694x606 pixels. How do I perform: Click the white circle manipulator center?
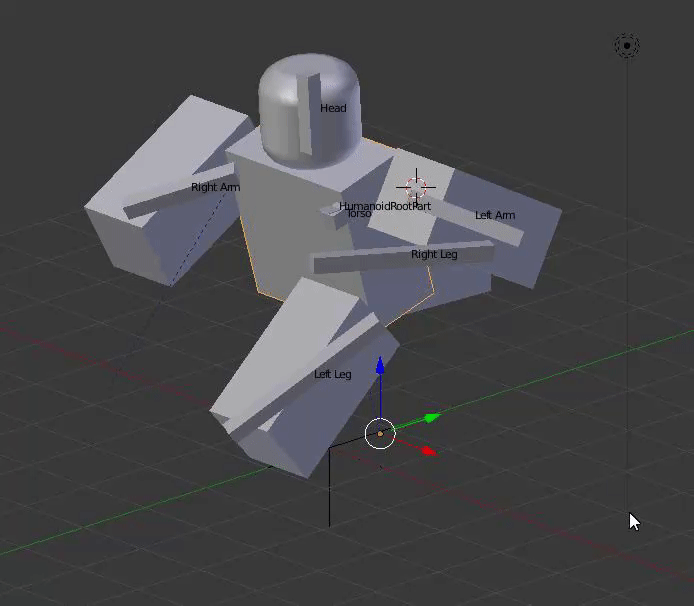tap(380, 434)
